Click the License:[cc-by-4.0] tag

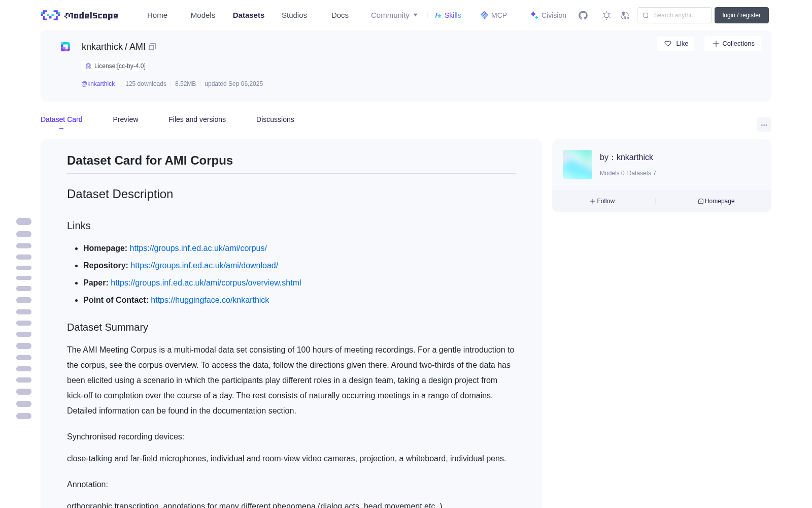(115, 66)
